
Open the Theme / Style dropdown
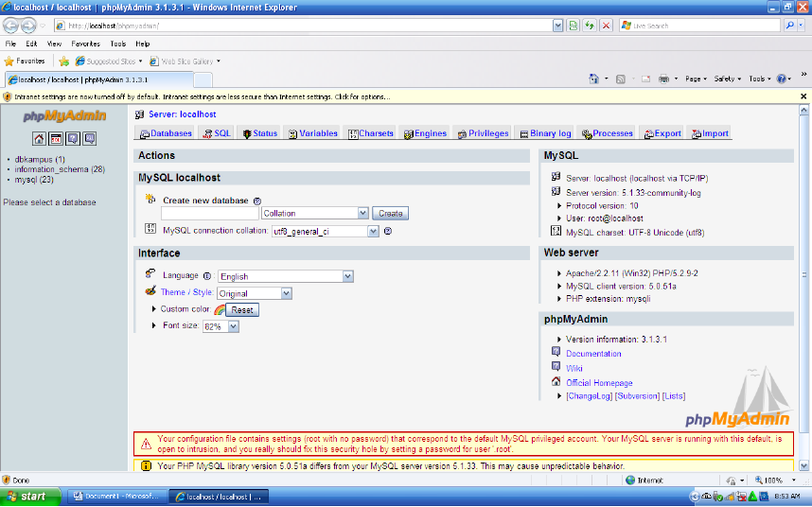[x=255, y=293]
